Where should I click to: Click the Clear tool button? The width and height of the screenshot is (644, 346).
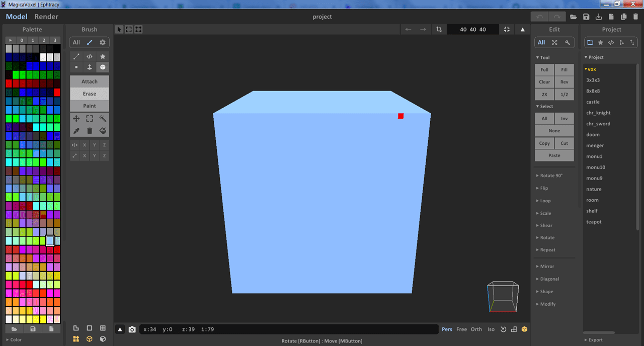point(544,82)
